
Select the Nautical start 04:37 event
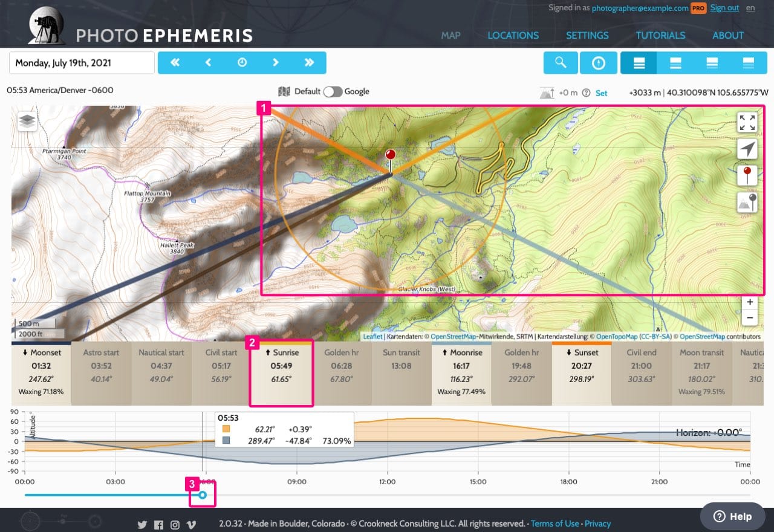(x=161, y=374)
